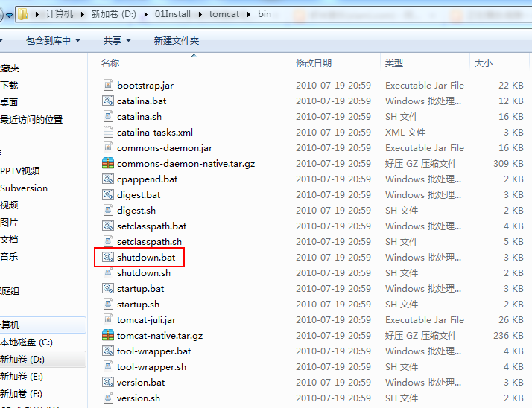Expand the arrow after 新加卷 (D:) in path
532x408 pixels.
146,14
